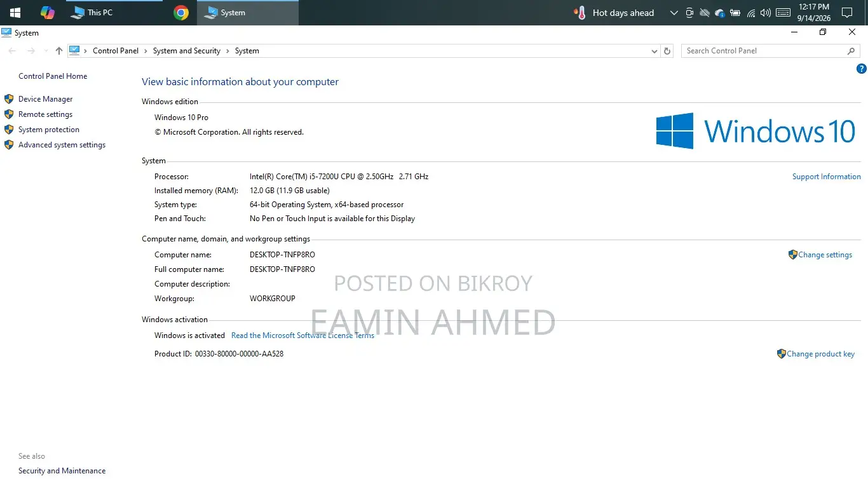Open Remote settings link
The image size is (868, 488).
[45, 114]
